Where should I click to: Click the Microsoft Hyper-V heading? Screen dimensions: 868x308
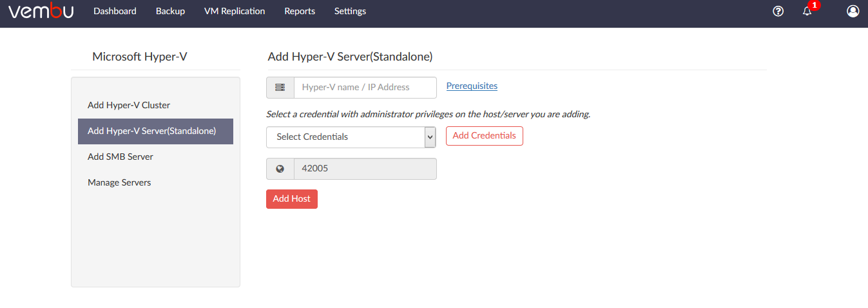pos(140,57)
